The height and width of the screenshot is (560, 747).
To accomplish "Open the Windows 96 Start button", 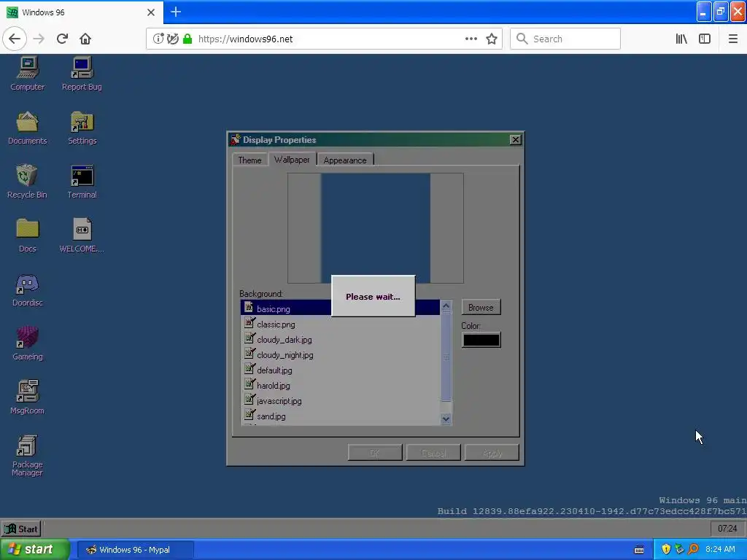I will 21,529.
